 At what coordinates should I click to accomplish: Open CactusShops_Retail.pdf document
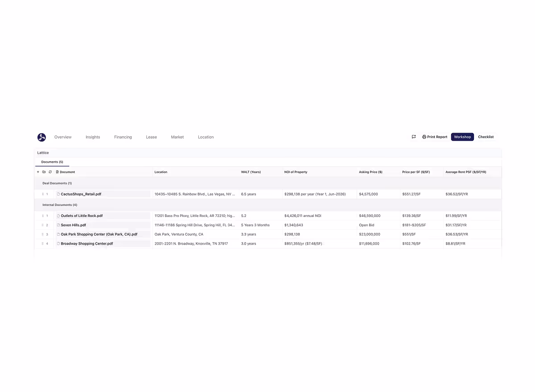coord(81,194)
